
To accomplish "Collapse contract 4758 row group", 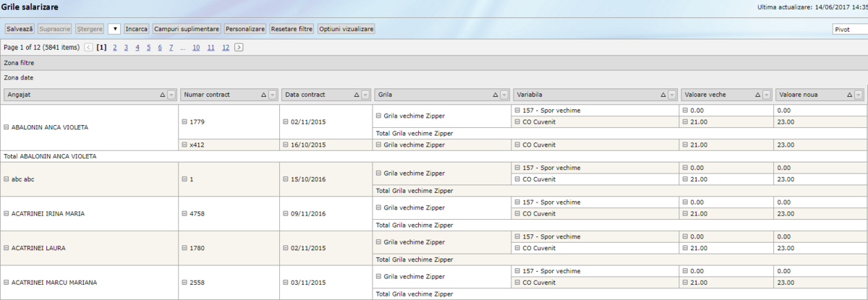I will pyautogui.click(x=185, y=214).
